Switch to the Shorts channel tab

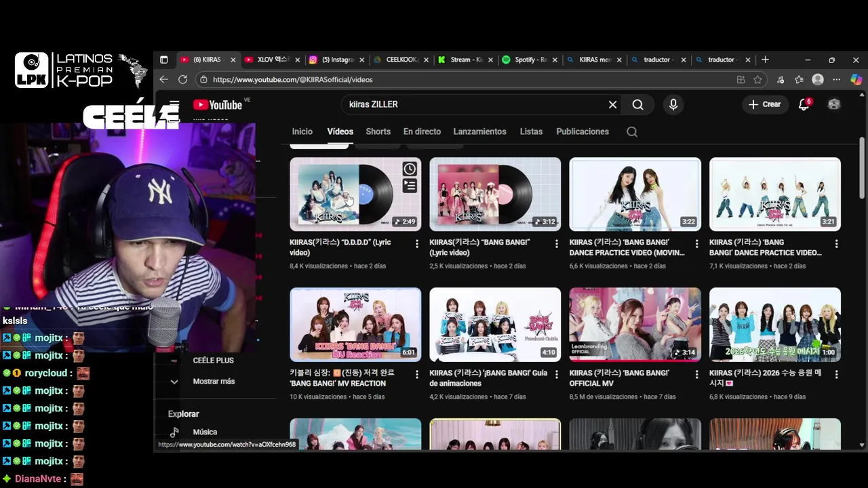point(378,131)
